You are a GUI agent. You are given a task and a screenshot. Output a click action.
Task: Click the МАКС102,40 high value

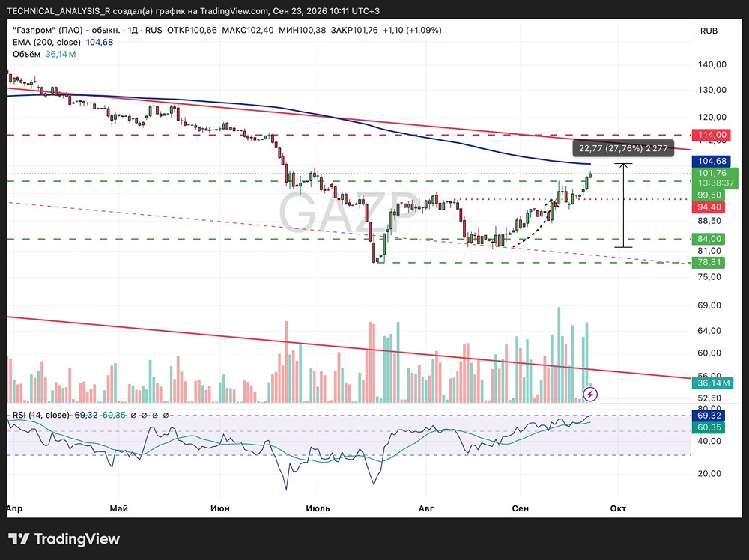pyautogui.click(x=248, y=30)
